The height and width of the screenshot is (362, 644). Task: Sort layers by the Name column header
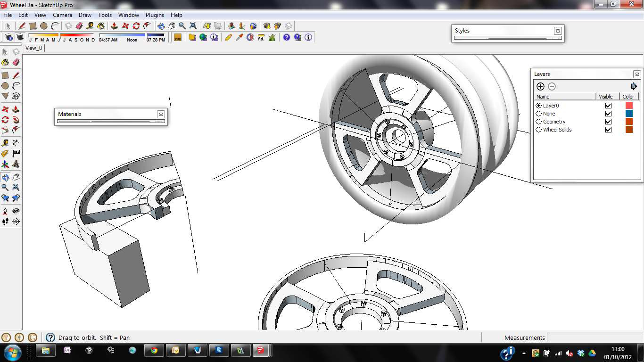565,97
